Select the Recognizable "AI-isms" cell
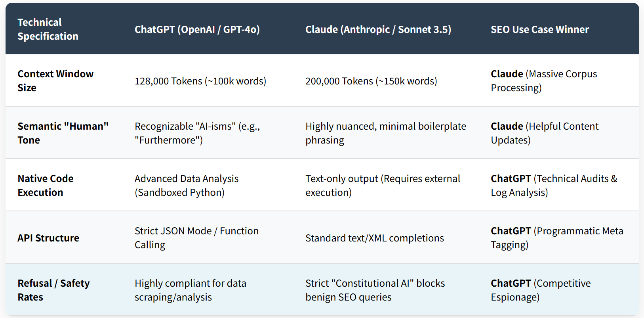 197,133
